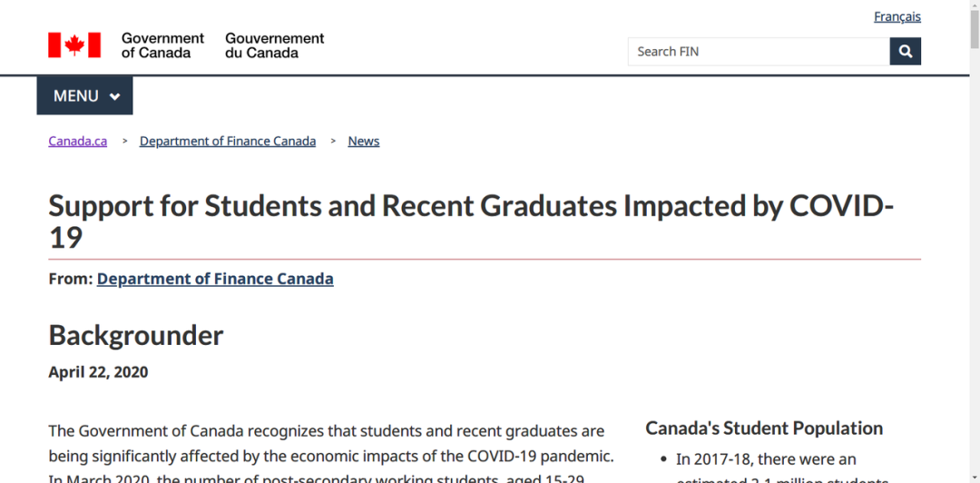Click the Backgrounder heading
The image size is (980, 483).
point(135,336)
